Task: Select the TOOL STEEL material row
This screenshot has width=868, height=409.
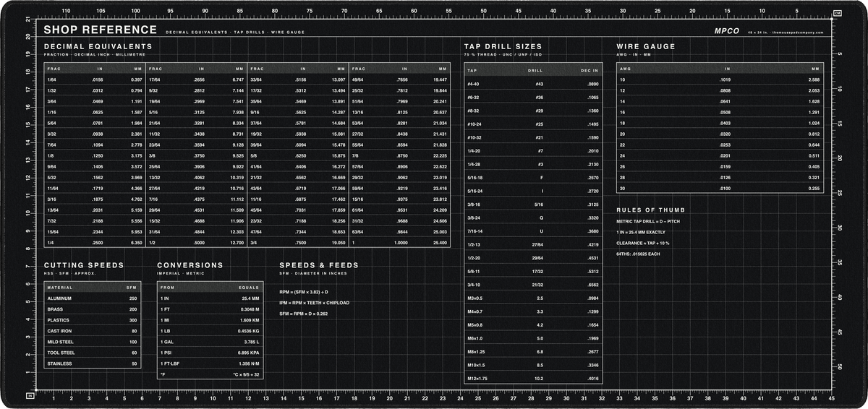Action: coord(92,353)
